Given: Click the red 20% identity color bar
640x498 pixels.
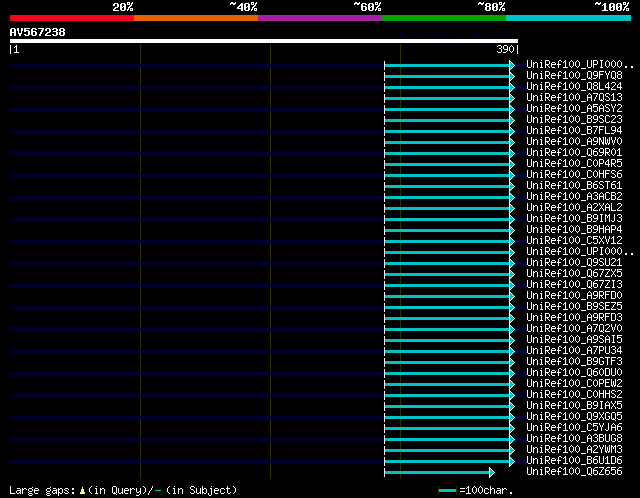Looking at the screenshot, I should (x=72, y=18).
